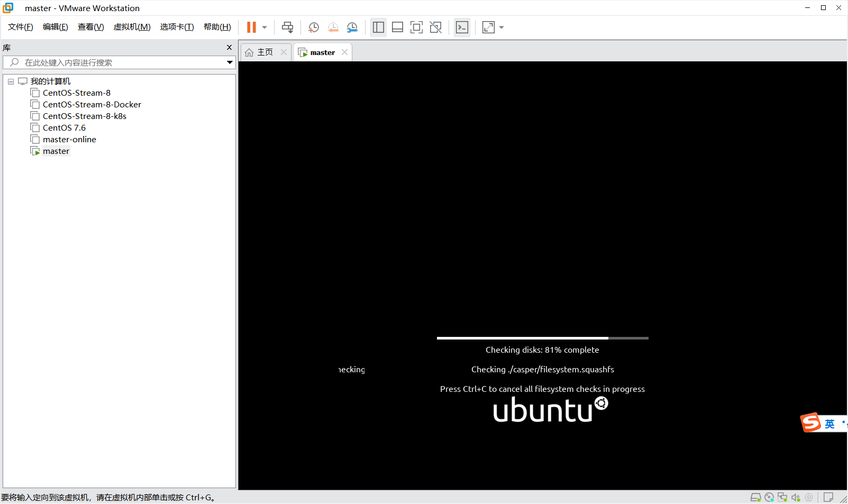
Task: Open the 文件(F) menu
Action: (x=21, y=27)
